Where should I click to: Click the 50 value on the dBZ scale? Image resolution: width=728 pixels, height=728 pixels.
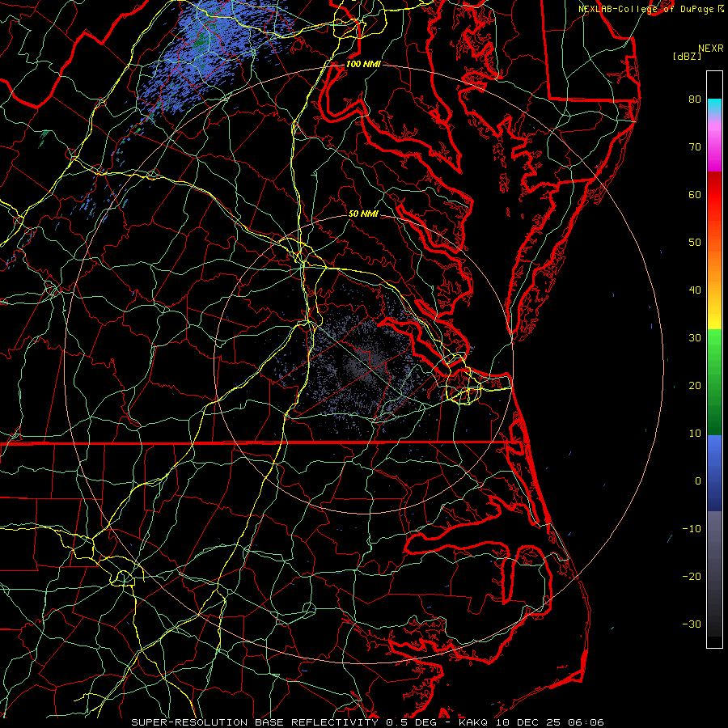click(695, 243)
